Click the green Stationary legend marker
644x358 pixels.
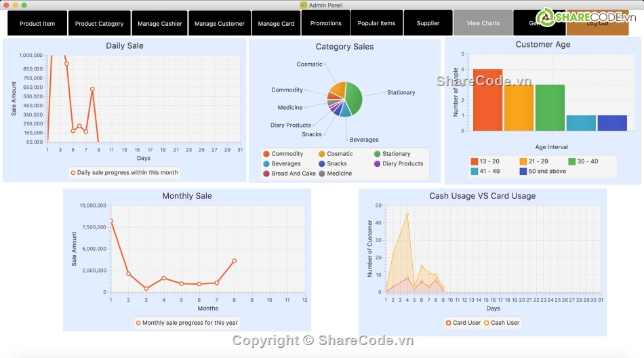click(x=378, y=154)
